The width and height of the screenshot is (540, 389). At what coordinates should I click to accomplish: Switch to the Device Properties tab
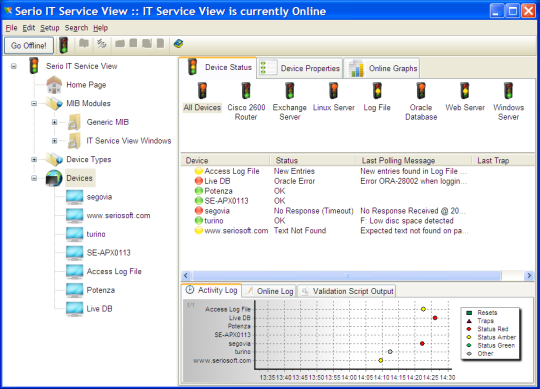coord(300,68)
